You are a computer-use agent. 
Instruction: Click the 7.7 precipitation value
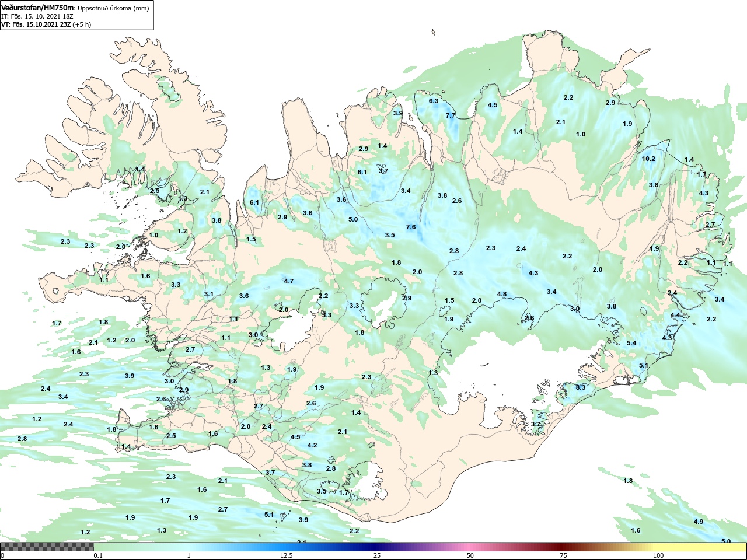(451, 116)
